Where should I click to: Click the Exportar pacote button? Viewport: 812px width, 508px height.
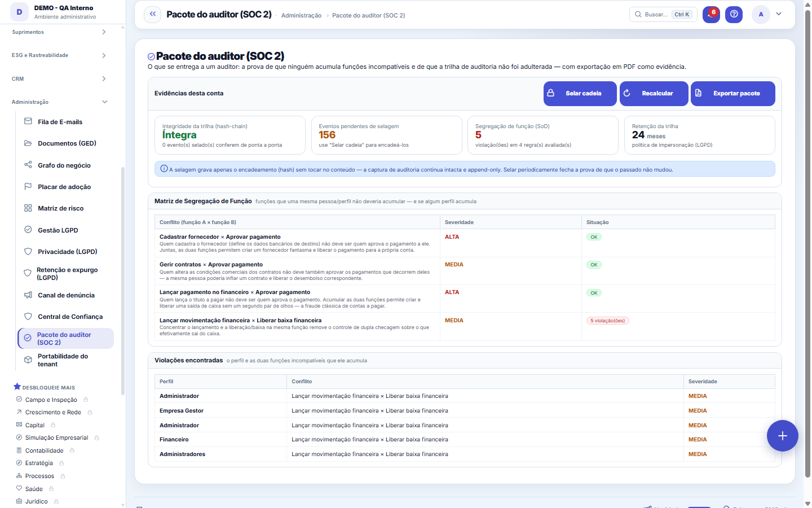point(732,94)
